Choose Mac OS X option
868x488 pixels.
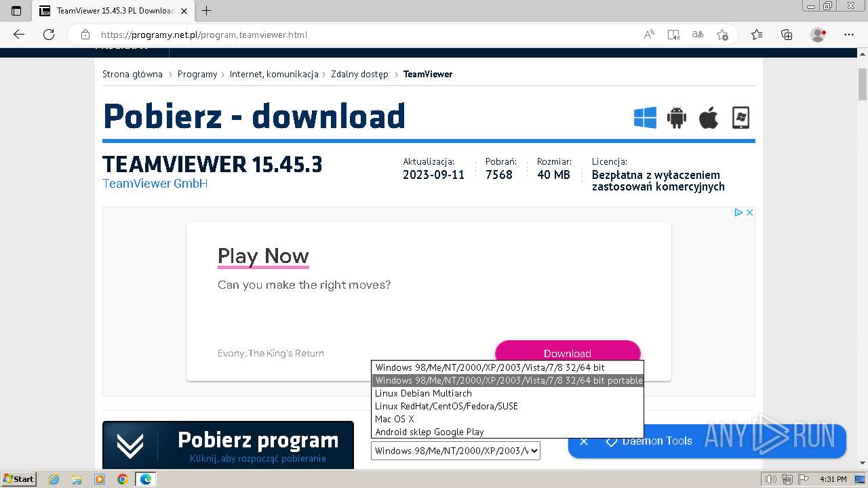[507, 419]
